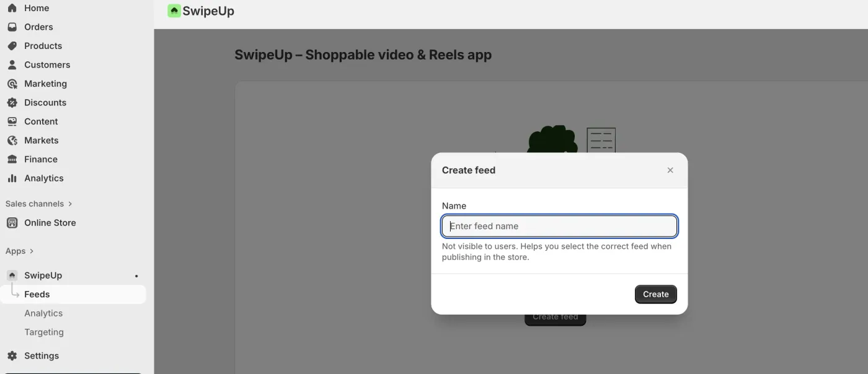
Task: Close the Create feed dialog
Action: (670, 170)
